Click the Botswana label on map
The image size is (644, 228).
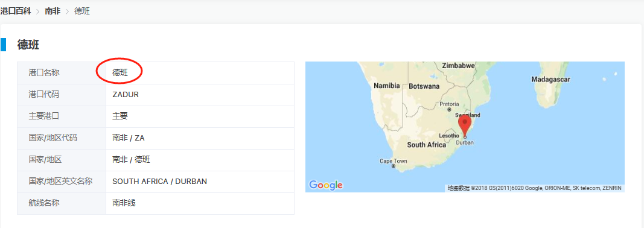424,86
